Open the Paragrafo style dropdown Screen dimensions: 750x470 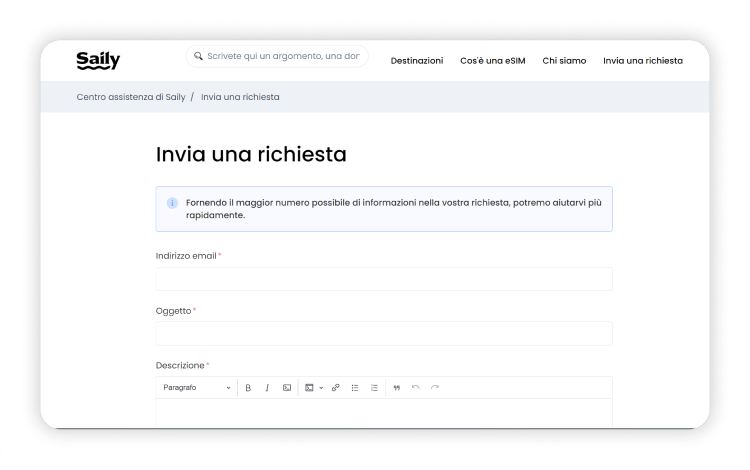click(197, 387)
